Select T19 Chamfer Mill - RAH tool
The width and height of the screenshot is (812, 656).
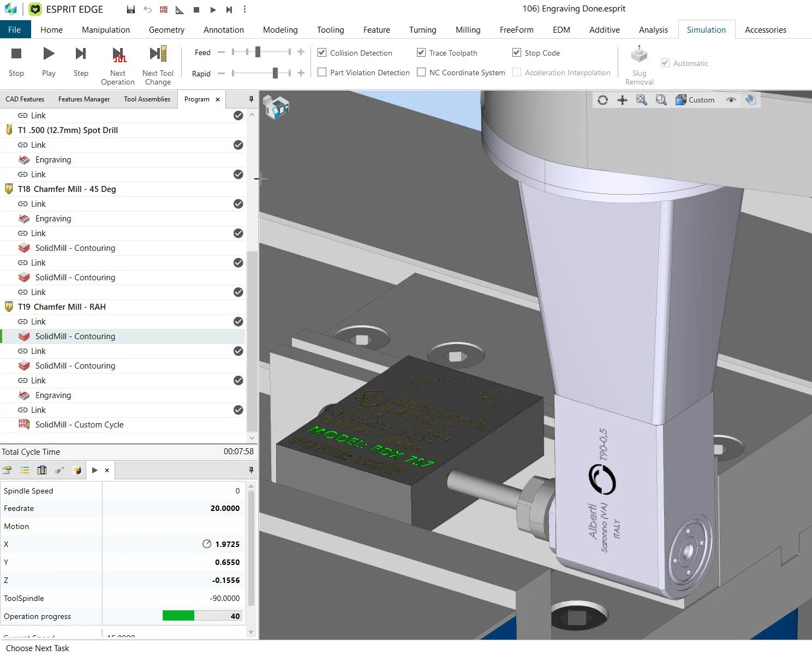62,307
